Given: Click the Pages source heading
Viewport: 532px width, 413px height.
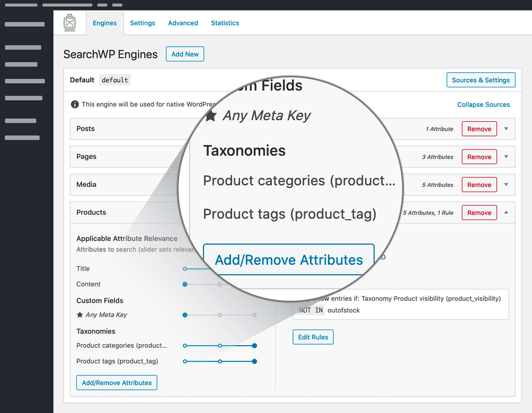Looking at the screenshot, I should click(x=86, y=157).
